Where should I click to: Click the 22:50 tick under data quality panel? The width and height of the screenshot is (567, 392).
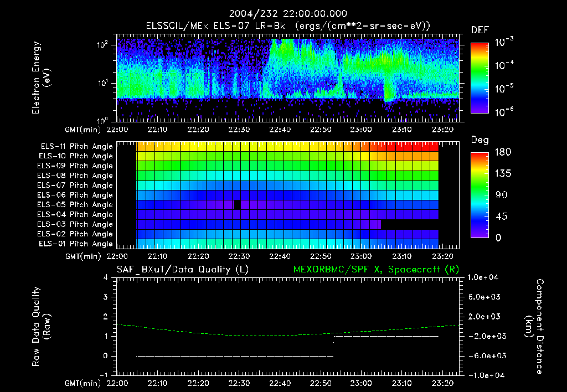[321, 383]
